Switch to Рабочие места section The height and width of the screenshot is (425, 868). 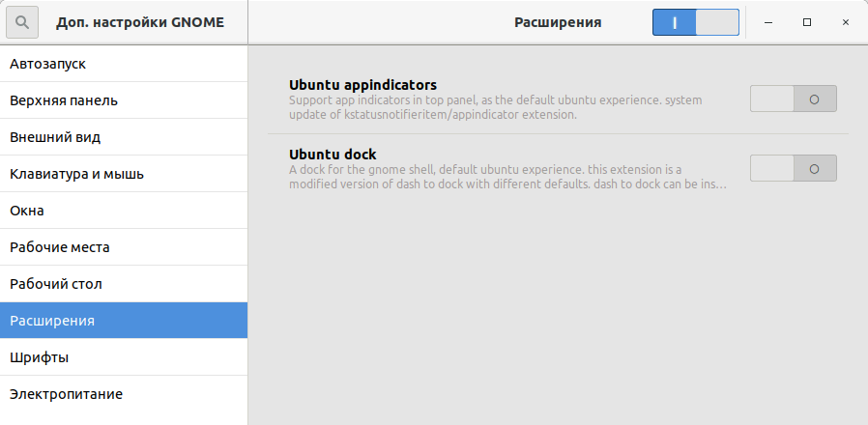pyautogui.click(x=124, y=247)
